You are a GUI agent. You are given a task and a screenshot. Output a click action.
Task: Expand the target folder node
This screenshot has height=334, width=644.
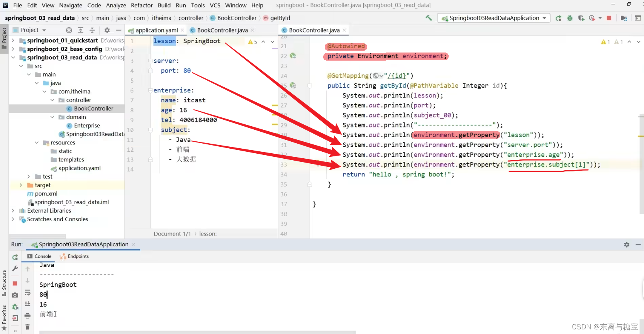[x=21, y=185]
